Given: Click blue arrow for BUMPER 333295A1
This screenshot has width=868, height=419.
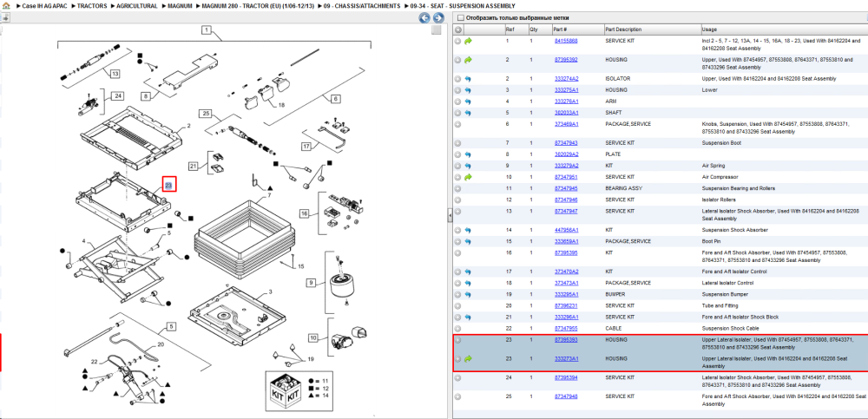Looking at the screenshot, I should tap(469, 294).
